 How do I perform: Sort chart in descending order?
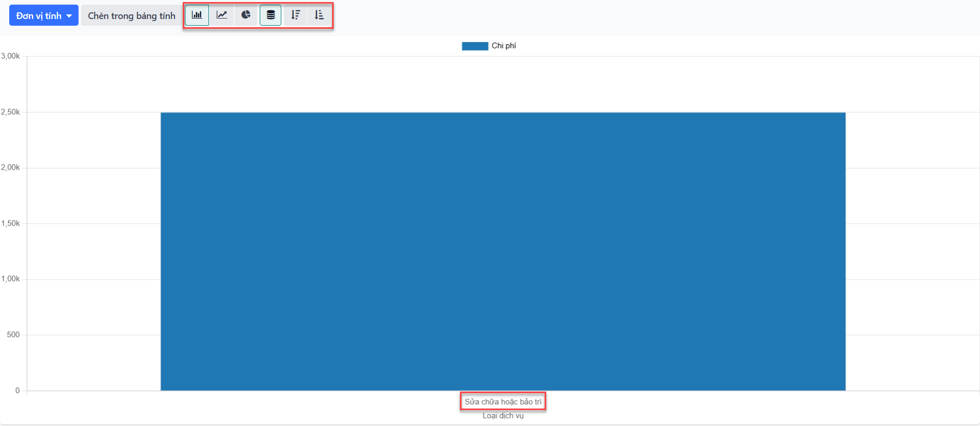[x=295, y=15]
